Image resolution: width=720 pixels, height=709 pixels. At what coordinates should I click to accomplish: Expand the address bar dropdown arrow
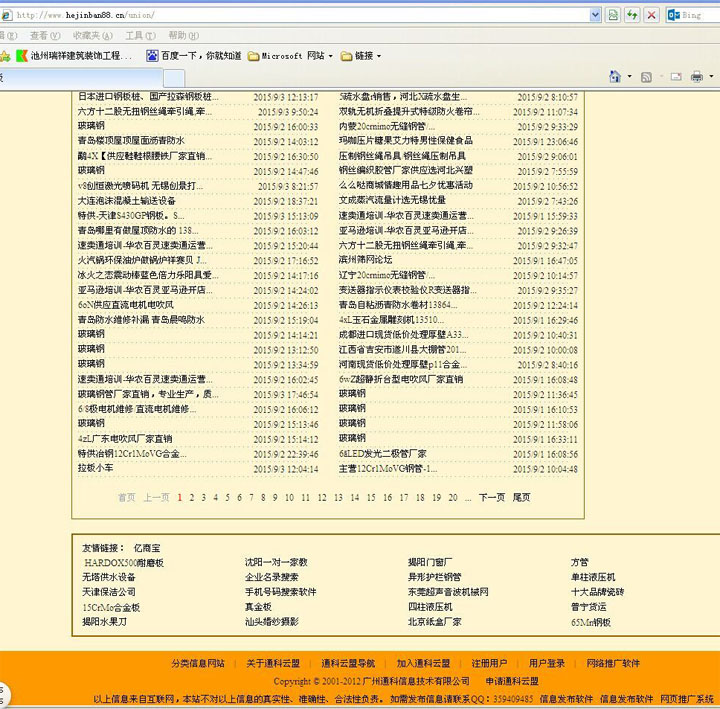(x=594, y=15)
